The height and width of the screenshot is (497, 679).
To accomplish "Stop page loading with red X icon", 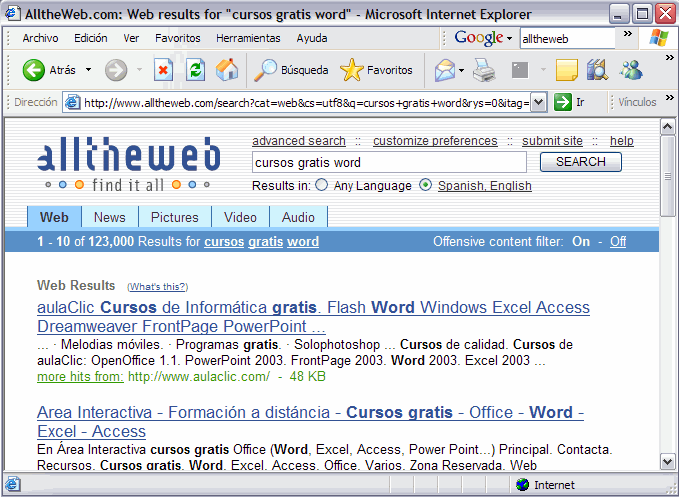I will click(163, 70).
